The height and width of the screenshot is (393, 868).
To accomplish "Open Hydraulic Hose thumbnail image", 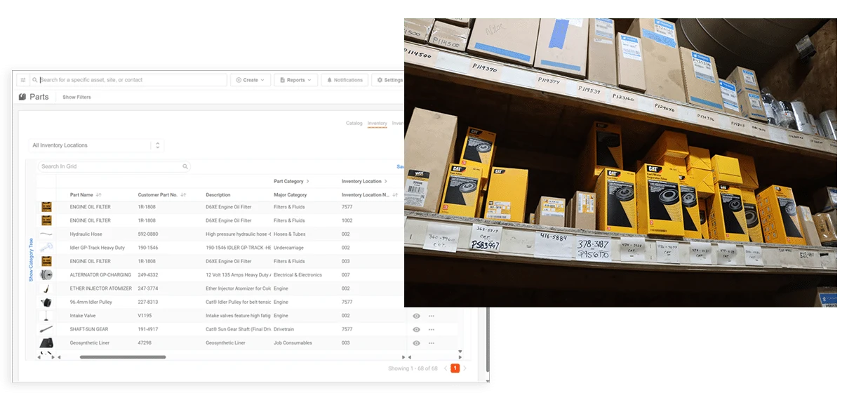I will point(46,234).
